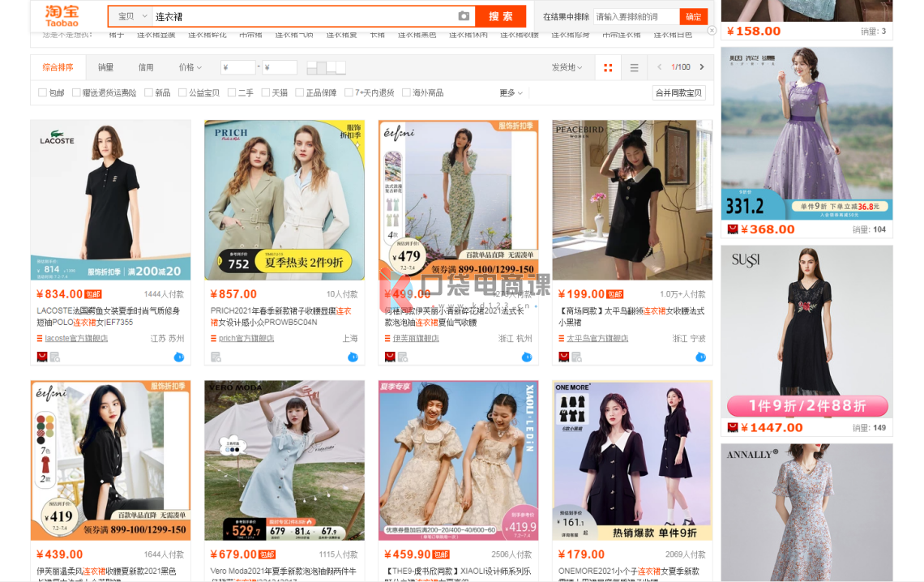924x582 pixels.
Task: Expand the 更多 filter options
Action: [x=511, y=93]
